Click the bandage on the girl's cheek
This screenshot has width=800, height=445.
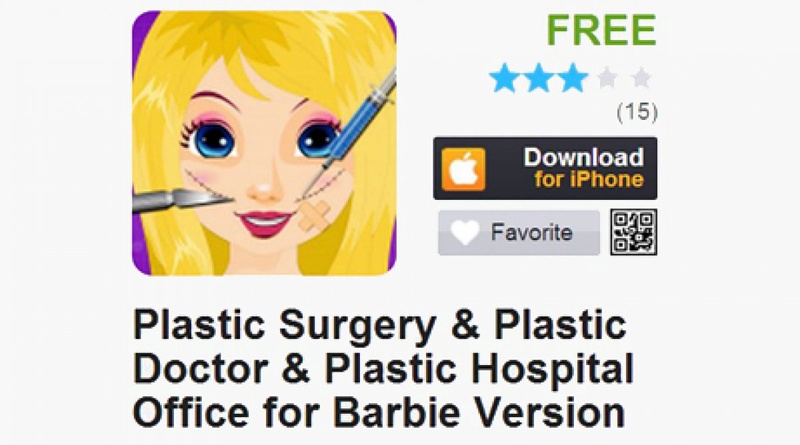tap(314, 214)
